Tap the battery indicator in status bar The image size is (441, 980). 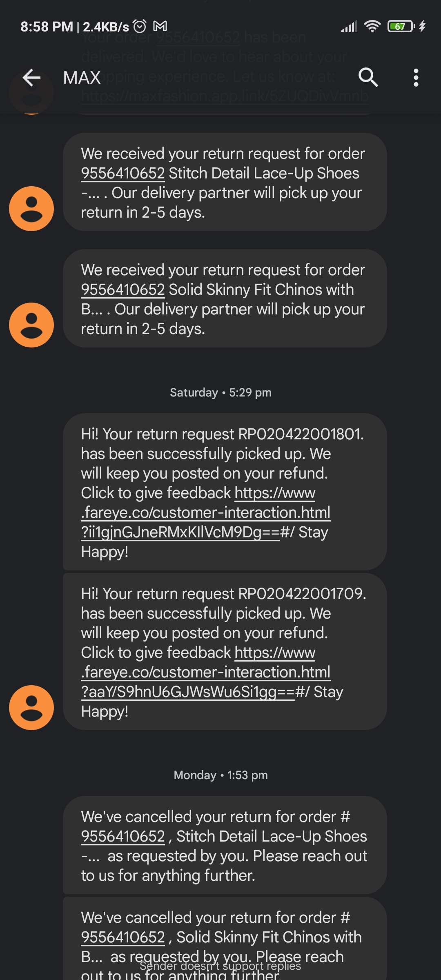(x=401, y=27)
